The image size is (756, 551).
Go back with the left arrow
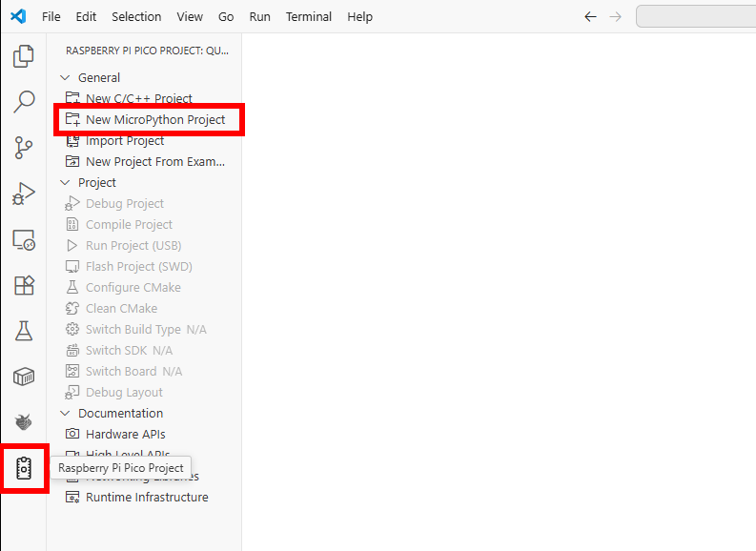591,17
